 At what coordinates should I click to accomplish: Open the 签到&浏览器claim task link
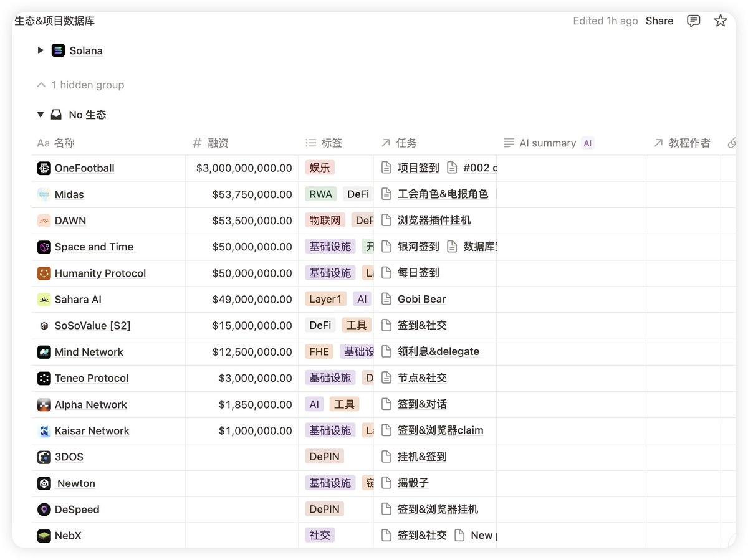pyautogui.click(x=441, y=430)
